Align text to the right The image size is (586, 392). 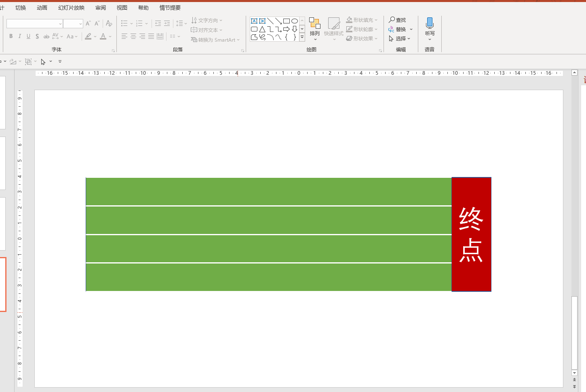click(x=142, y=36)
